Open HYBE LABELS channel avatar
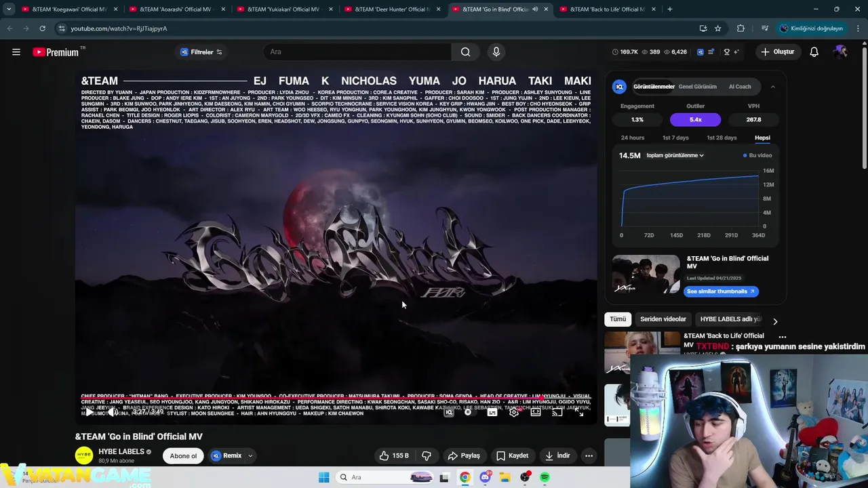The image size is (868, 488). (x=84, y=455)
